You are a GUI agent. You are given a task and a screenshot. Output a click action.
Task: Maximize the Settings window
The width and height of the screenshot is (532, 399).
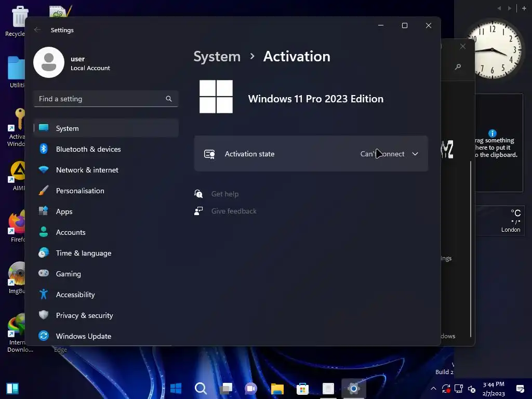(x=404, y=25)
